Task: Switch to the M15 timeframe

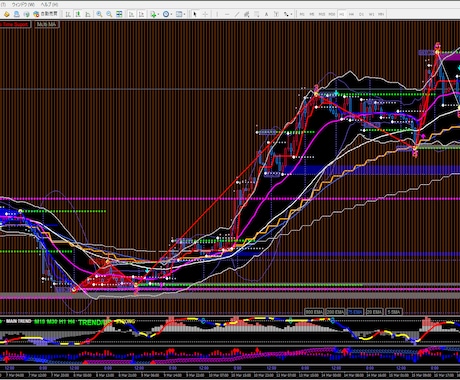Action: (322, 14)
